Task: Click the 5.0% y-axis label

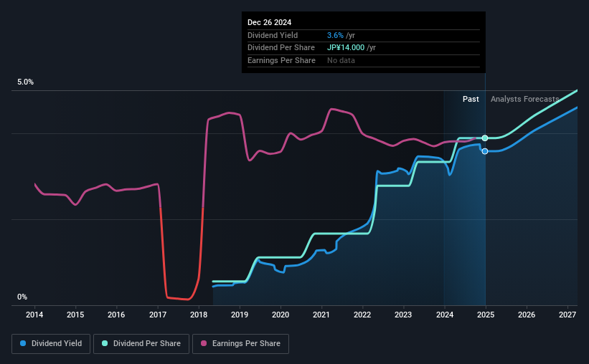Action: [25, 82]
